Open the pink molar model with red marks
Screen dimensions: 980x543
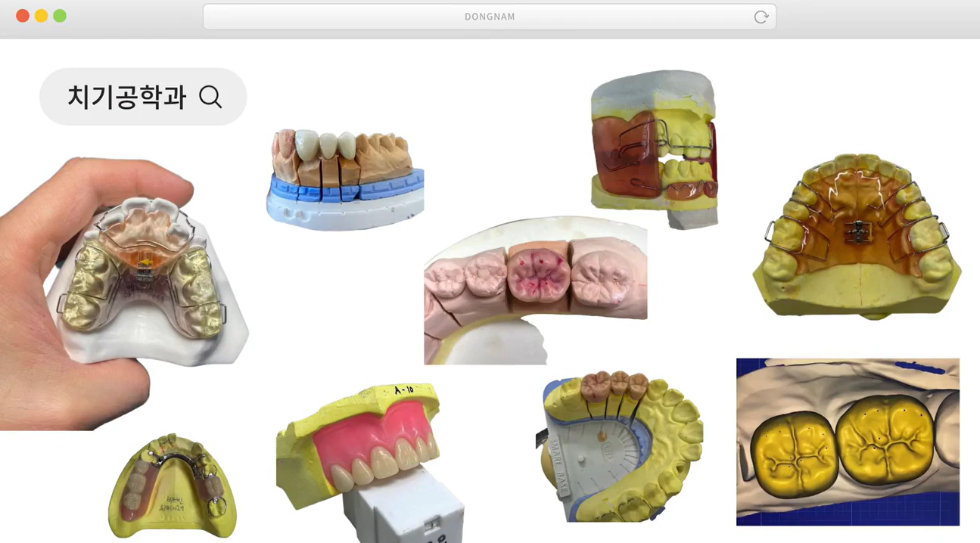tap(535, 290)
